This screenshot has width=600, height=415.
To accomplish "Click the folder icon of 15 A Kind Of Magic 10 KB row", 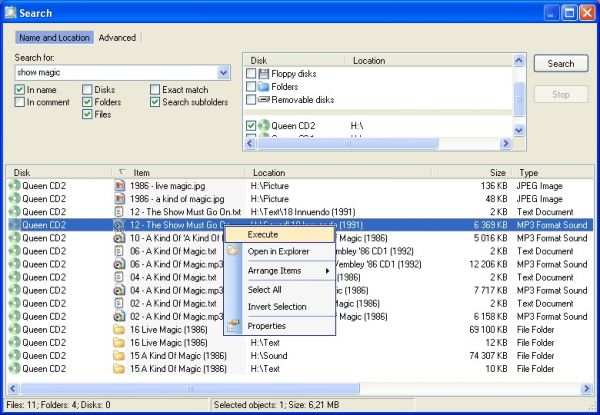I will click(119, 369).
